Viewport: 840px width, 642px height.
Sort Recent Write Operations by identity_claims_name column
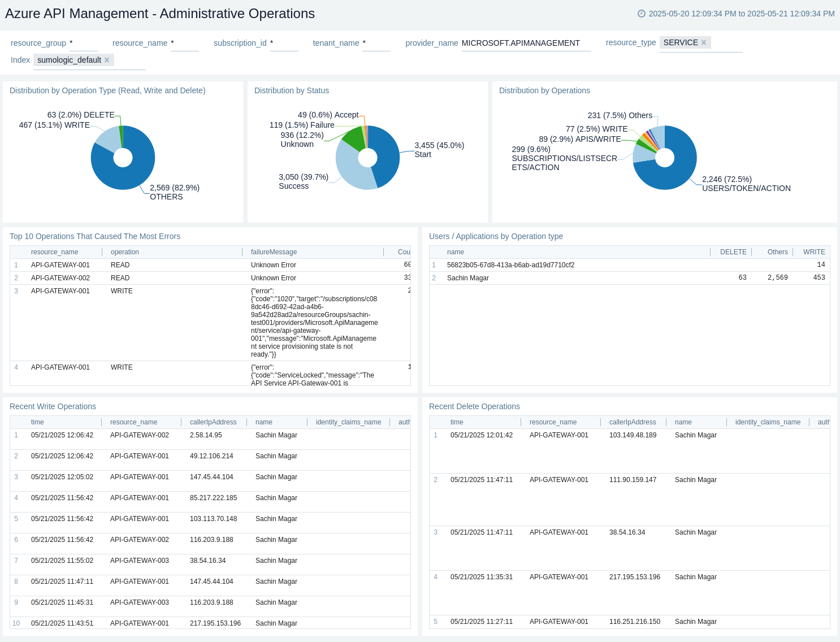click(x=349, y=422)
